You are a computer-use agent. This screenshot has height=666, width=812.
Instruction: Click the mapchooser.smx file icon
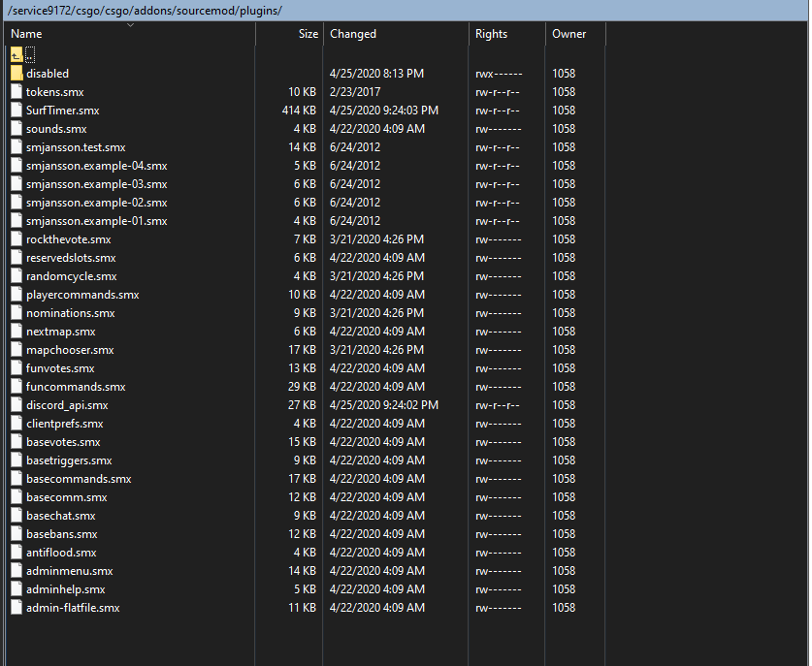[x=16, y=349]
